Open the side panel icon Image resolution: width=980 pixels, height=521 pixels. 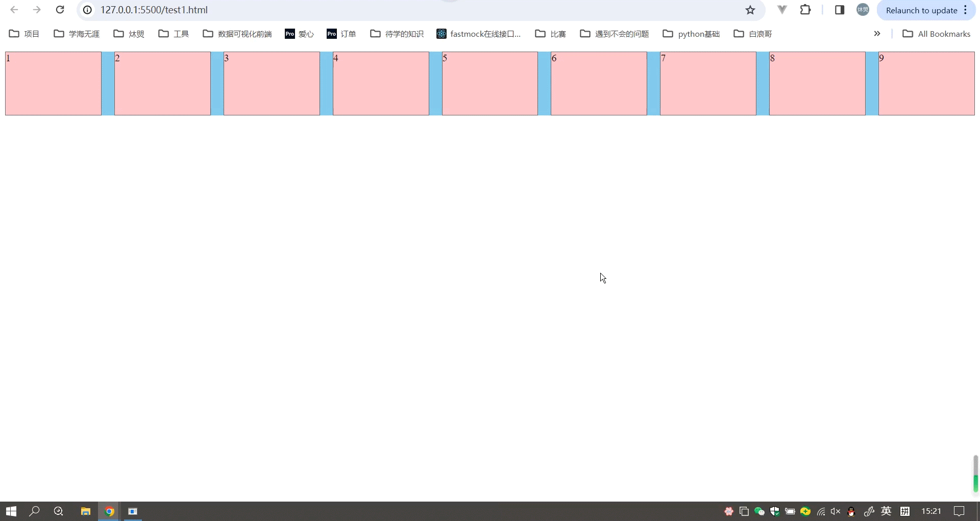coord(840,10)
